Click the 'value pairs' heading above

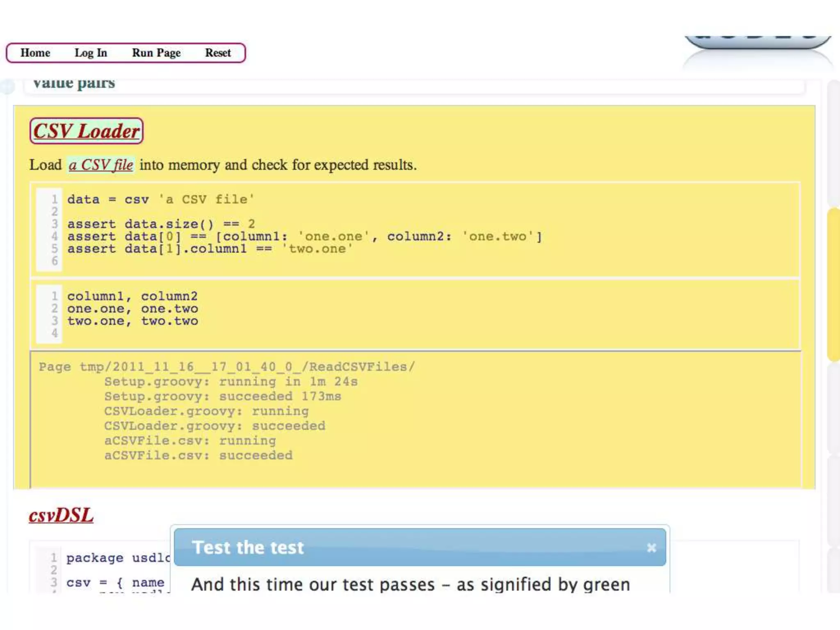74,83
